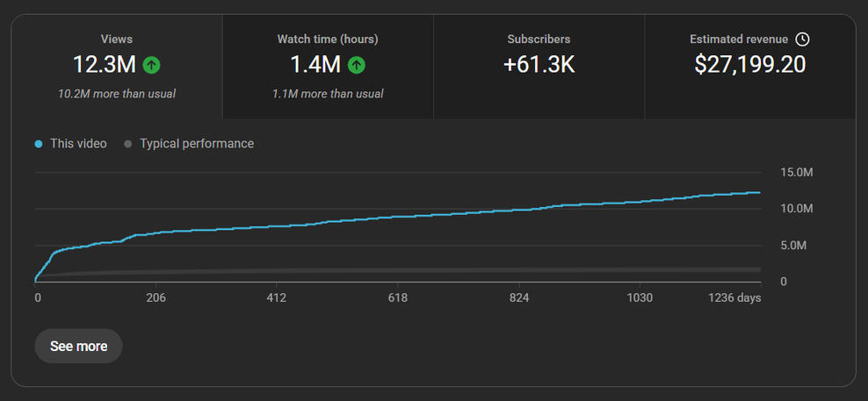The width and height of the screenshot is (868, 401).
Task: Click the '10.2M more than usual' text
Action: point(116,93)
